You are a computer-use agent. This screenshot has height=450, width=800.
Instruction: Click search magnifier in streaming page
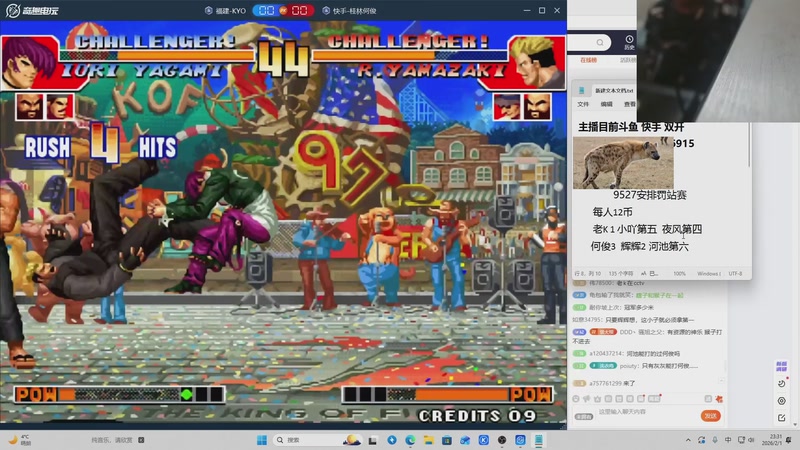pos(600,42)
